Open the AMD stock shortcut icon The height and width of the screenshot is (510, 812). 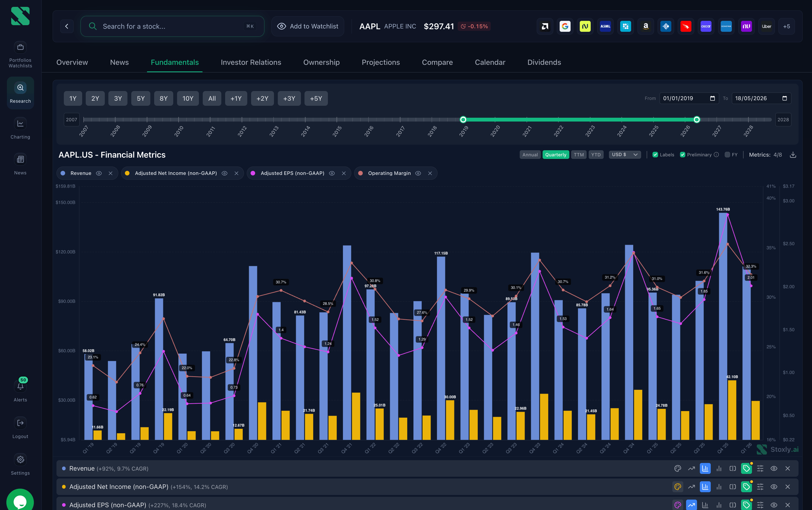(x=545, y=26)
